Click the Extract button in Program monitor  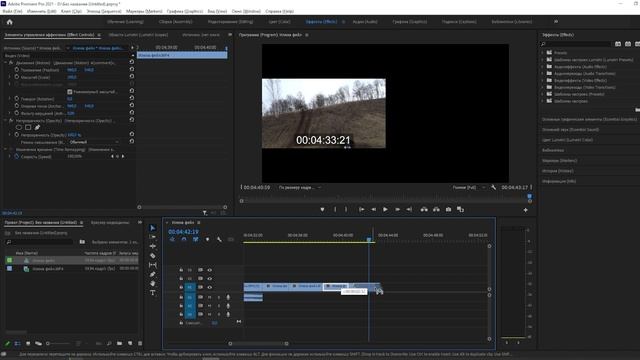(436, 209)
